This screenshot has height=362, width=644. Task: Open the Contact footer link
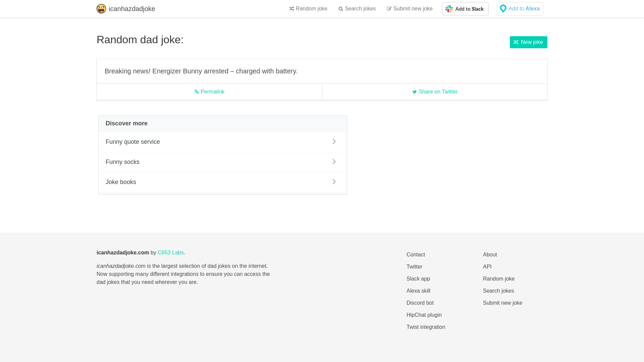416,255
